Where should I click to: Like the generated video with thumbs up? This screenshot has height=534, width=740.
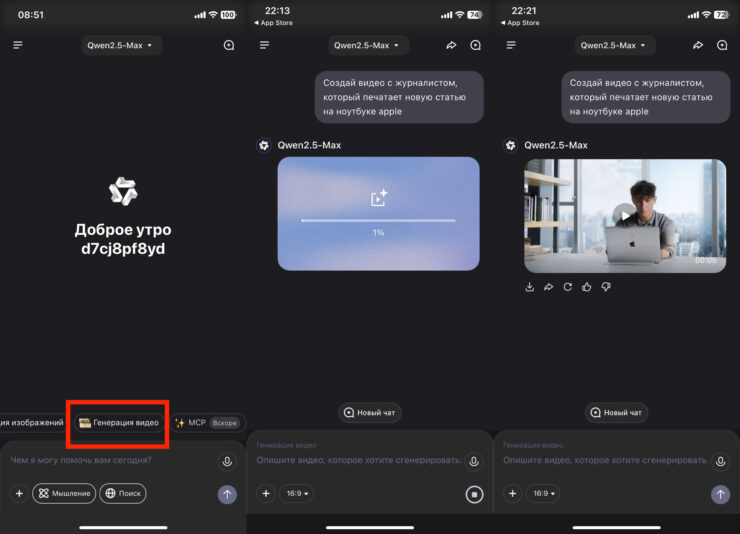tap(586, 287)
